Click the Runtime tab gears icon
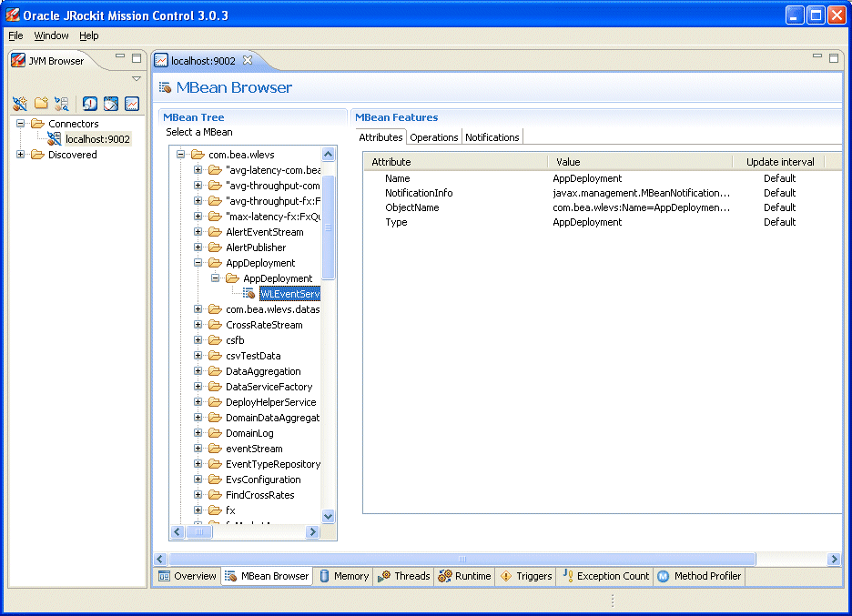Viewport: 852px width, 616px height. [445, 576]
